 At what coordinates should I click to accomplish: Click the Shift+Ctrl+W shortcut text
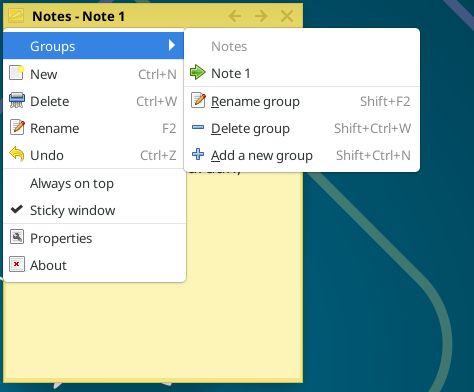point(372,128)
